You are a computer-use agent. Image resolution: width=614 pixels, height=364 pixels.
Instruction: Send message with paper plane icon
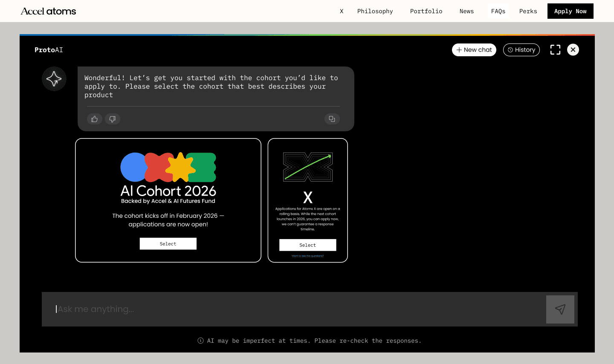pyautogui.click(x=560, y=309)
